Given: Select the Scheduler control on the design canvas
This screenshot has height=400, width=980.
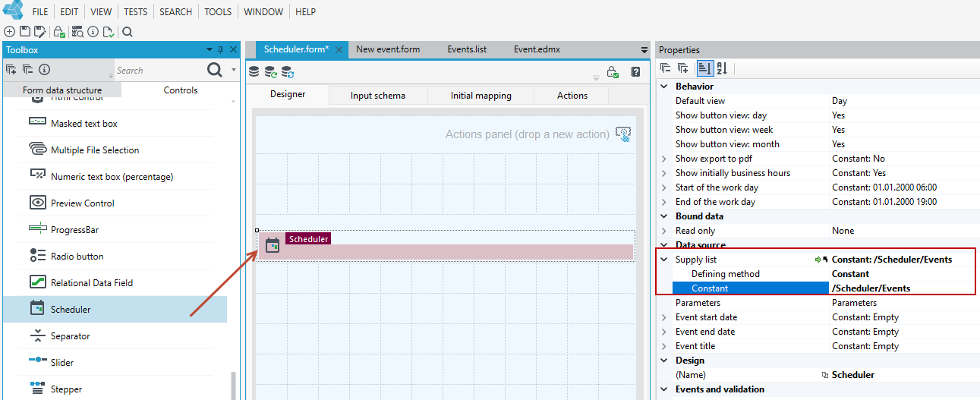Looking at the screenshot, I should coord(446,246).
